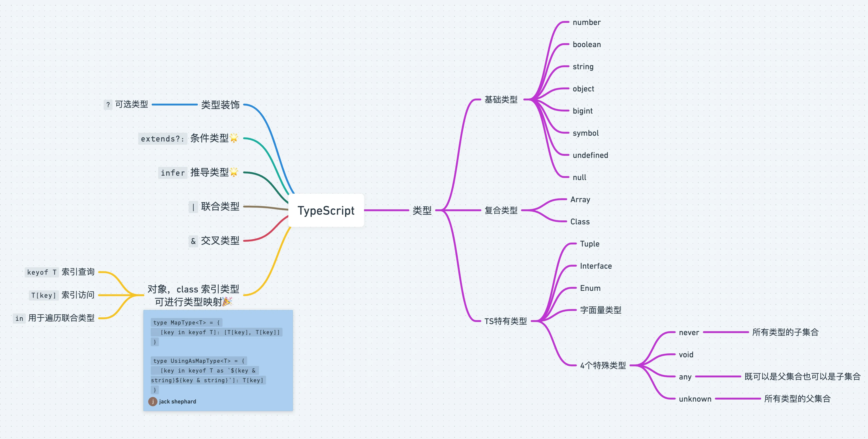Click type UsingAsMapType<T> code line
The width and height of the screenshot is (868, 439).
pyautogui.click(x=199, y=361)
